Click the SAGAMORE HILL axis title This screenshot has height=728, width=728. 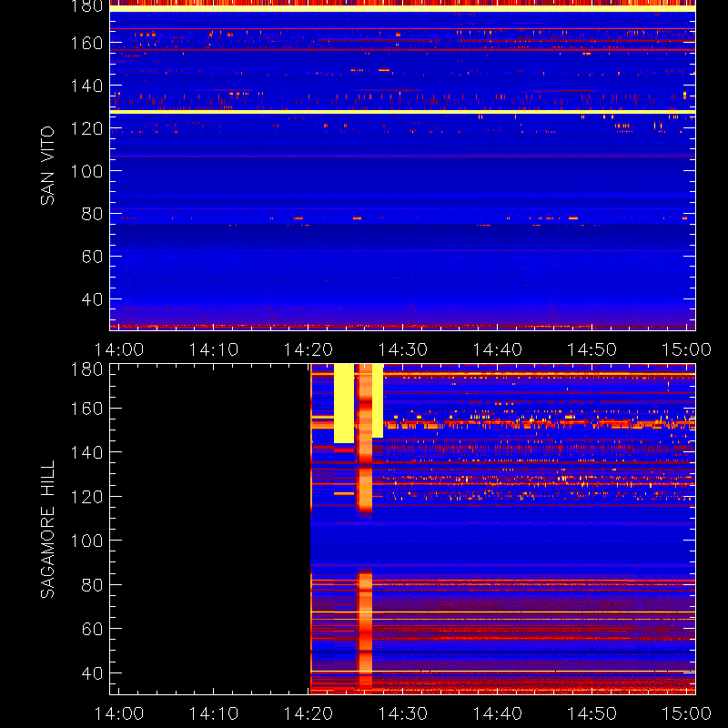(47, 530)
